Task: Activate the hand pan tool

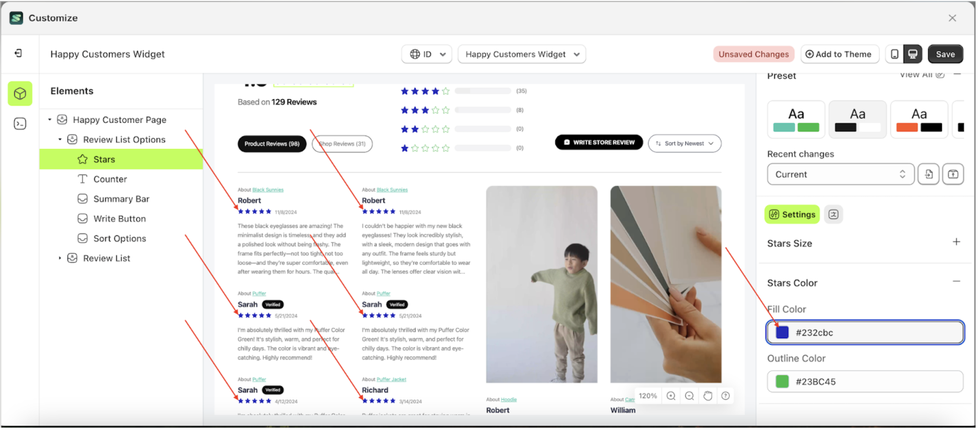Action: coord(708,396)
